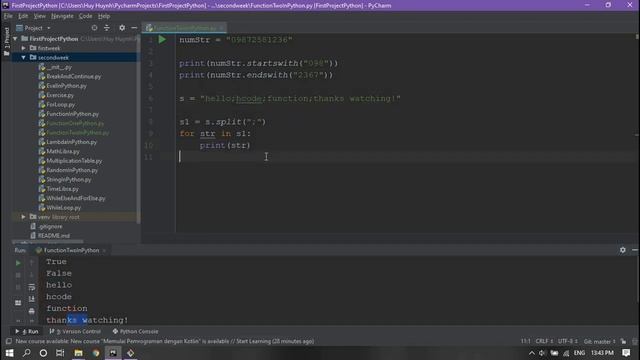Show hidden tray icons with the chevron

pos(531,353)
